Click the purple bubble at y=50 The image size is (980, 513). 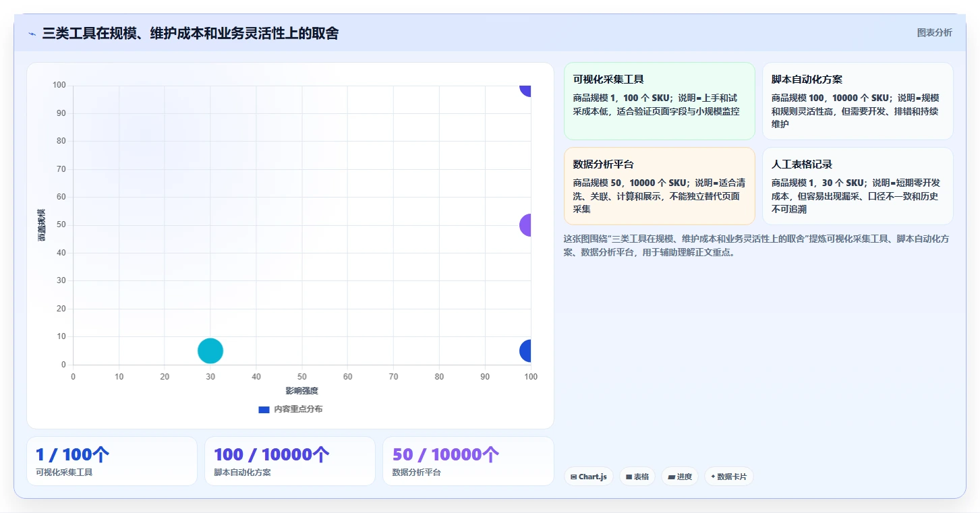[x=525, y=225]
